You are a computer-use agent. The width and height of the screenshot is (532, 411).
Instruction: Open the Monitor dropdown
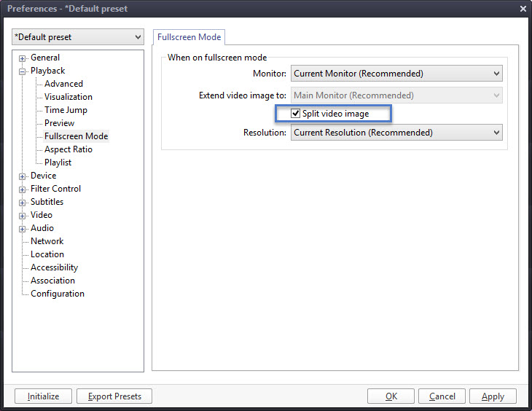396,74
